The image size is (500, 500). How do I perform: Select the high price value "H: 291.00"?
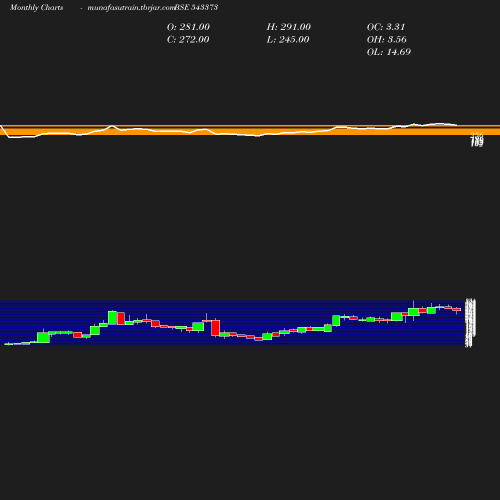(x=289, y=27)
